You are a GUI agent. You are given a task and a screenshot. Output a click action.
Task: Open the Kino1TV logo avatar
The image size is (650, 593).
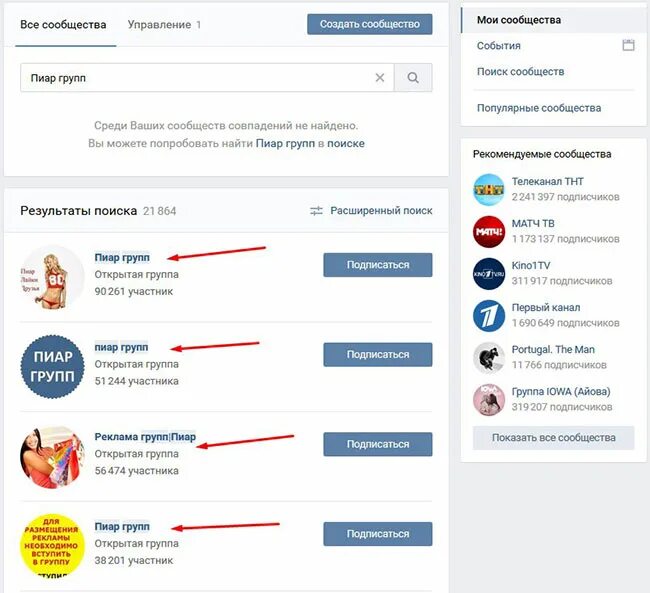point(489,274)
